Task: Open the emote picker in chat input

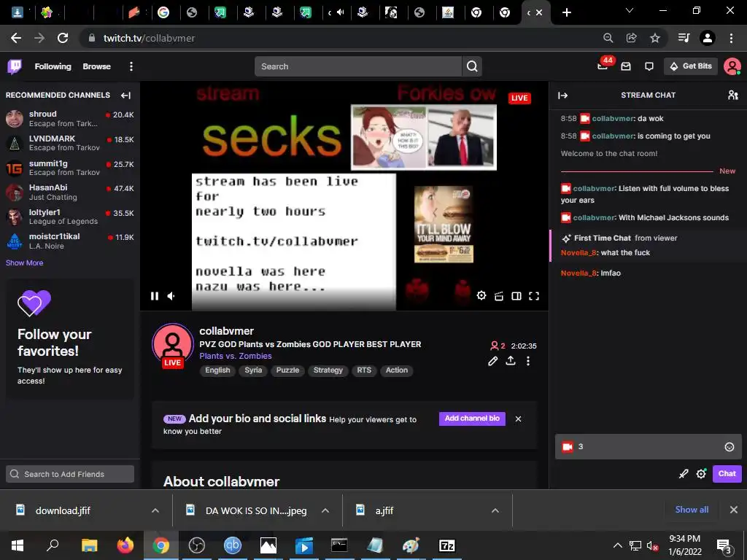Action: (x=729, y=447)
